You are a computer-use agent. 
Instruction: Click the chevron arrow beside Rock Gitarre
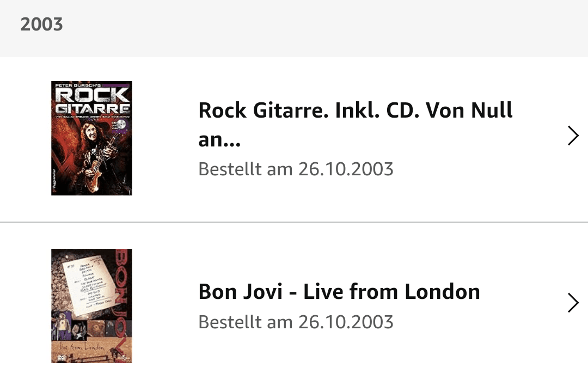(573, 136)
